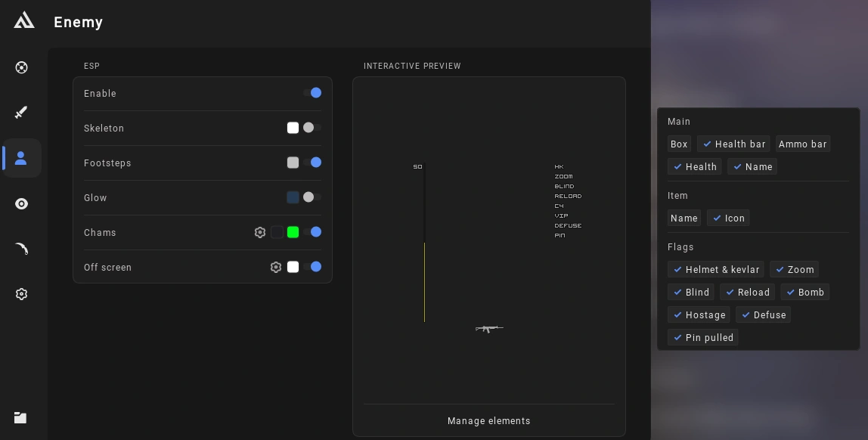Enable the Box element chip
The width and height of the screenshot is (868, 440).
click(679, 144)
